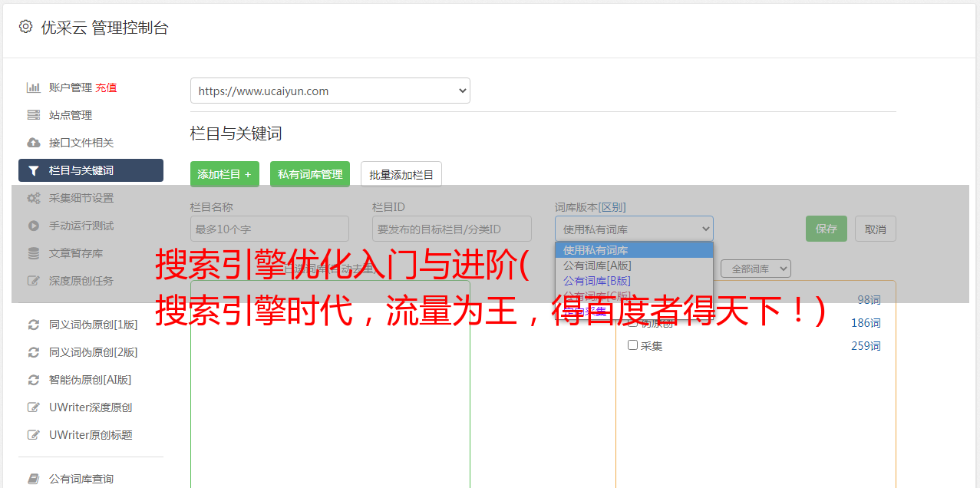The width and height of the screenshot is (980, 488).
Task: Choose 公有词库[B版] from the open list
Action: (x=634, y=280)
